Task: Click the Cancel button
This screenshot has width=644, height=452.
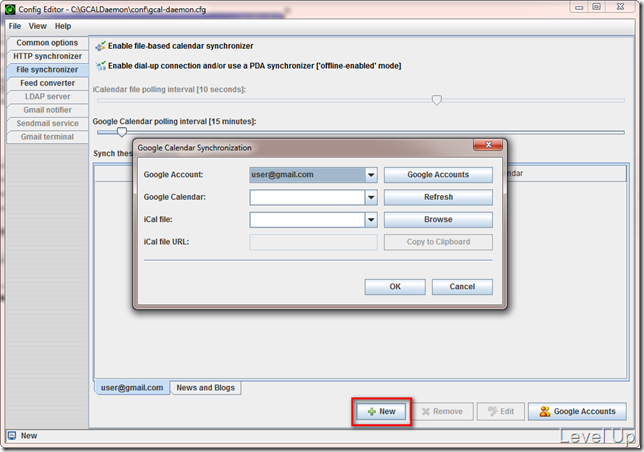Action: coord(462,287)
